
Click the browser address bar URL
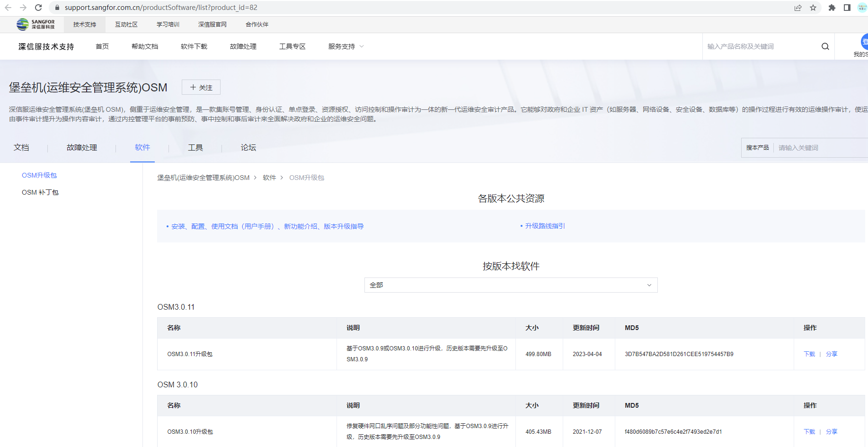click(161, 8)
